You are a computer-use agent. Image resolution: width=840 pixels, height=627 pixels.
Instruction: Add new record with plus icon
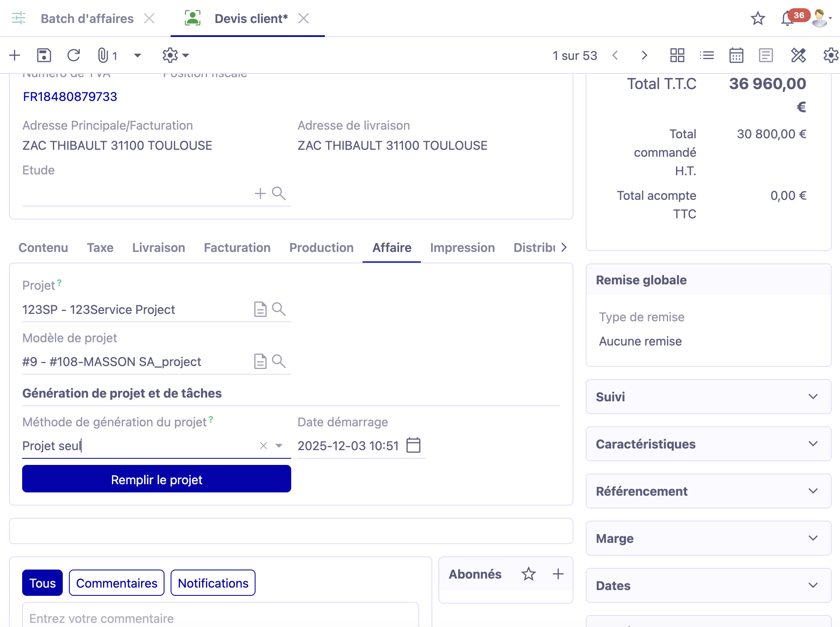(x=15, y=55)
